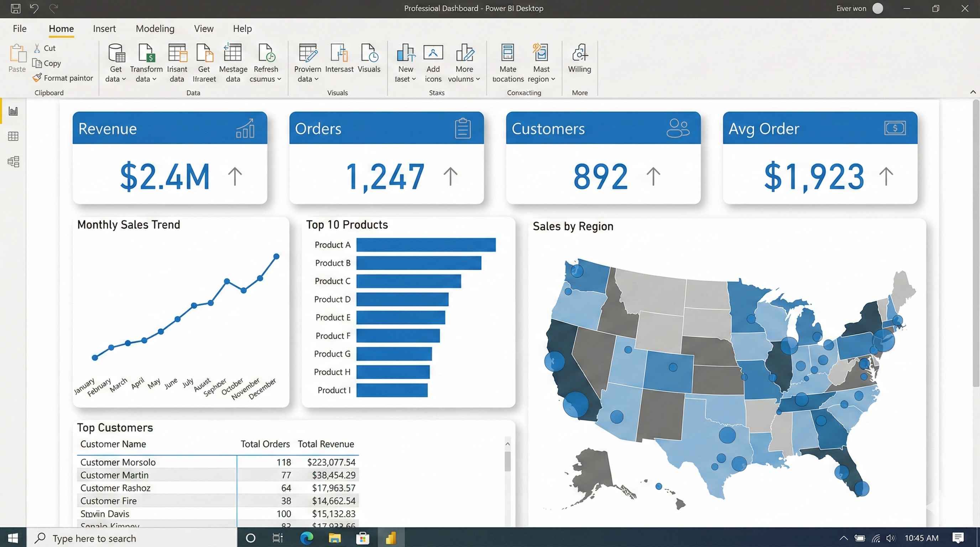
Task: Click the Cut icon
Action: 37,48
